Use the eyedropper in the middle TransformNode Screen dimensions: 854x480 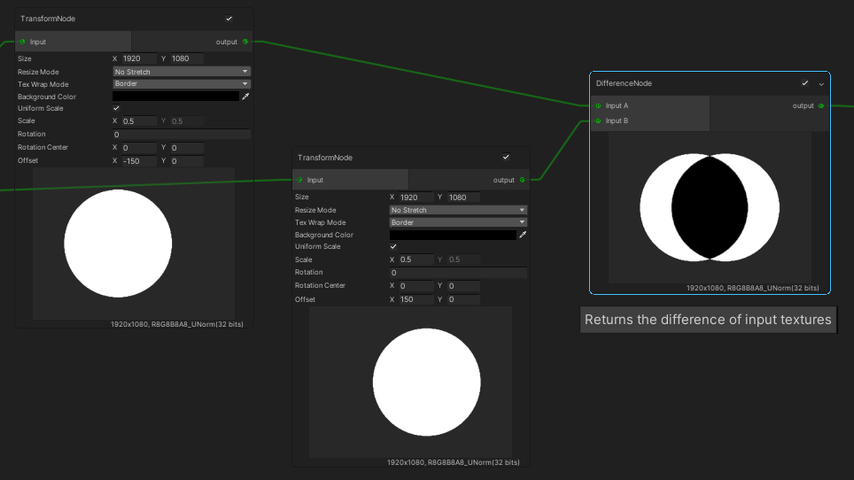[x=522, y=235]
